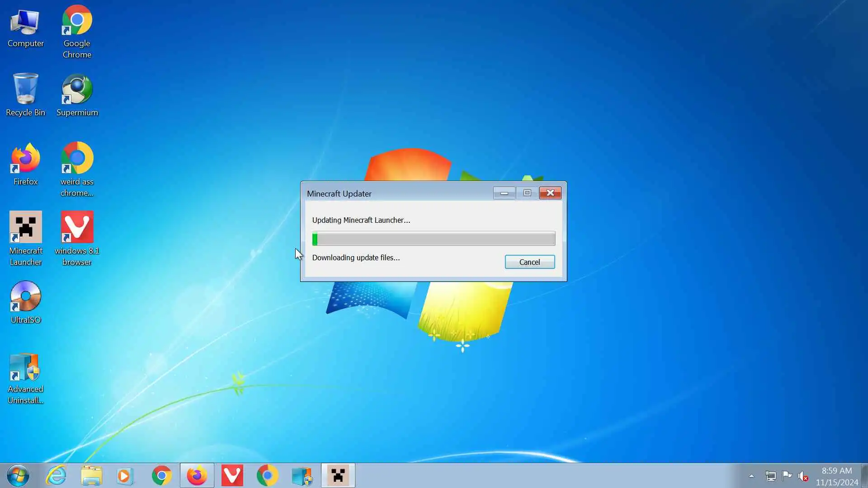Image resolution: width=868 pixels, height=488 pixels.
Task: Launch Internet Explorer from the taskbar
Action: pyautogui.click(x=57, y=475)
